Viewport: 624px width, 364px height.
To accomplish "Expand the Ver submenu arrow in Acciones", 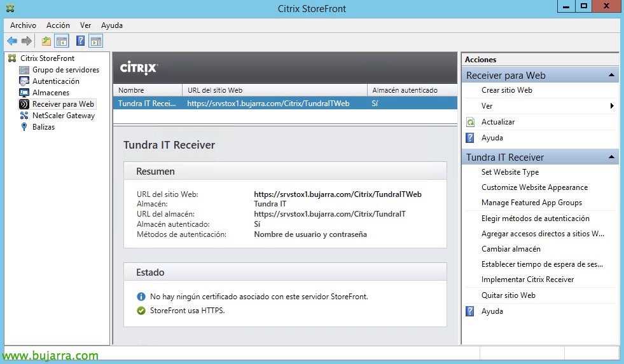I will (x=612, y=106).
